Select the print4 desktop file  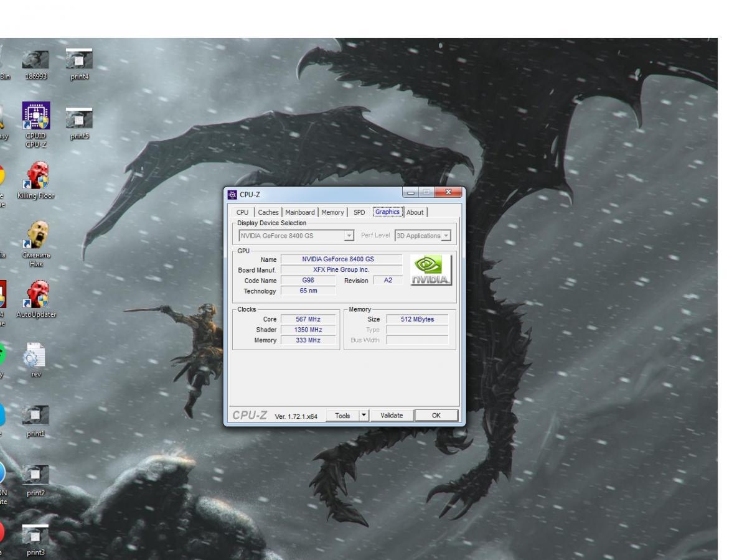pos(79,65)
